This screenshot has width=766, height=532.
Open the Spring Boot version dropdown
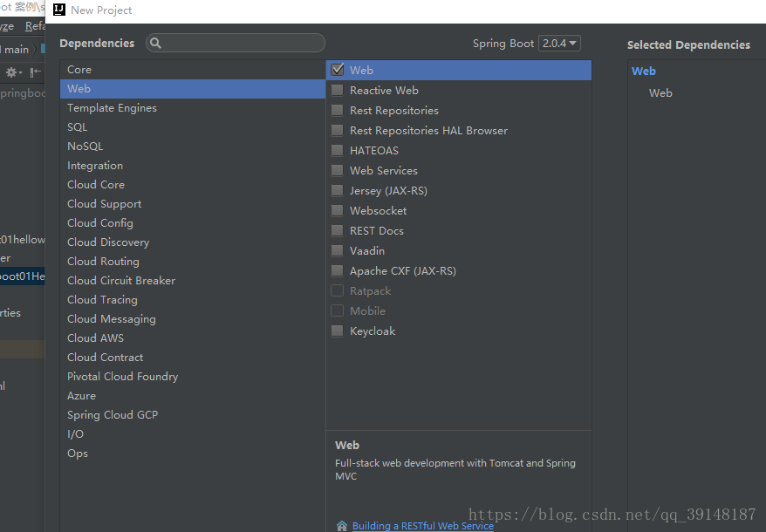(559, 43)
